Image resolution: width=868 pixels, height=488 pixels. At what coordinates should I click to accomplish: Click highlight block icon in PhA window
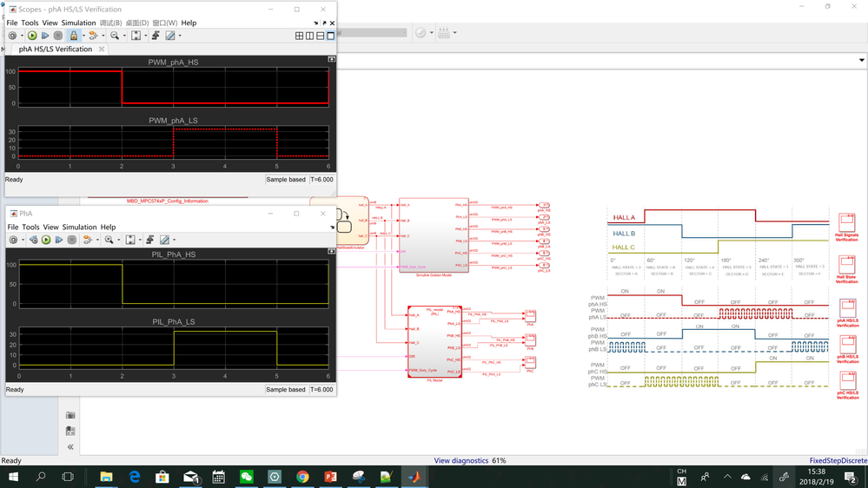[x=88, y=240]
